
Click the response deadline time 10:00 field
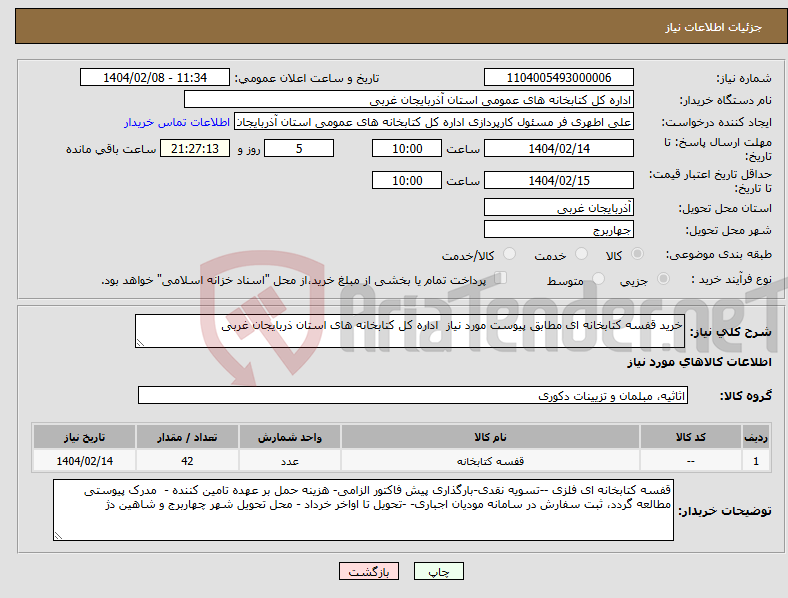(x=407, y=148)
